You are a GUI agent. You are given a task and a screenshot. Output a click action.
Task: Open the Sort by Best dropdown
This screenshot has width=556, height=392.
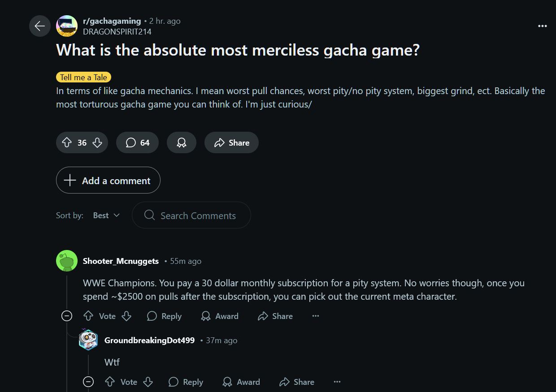coord(106,215)
